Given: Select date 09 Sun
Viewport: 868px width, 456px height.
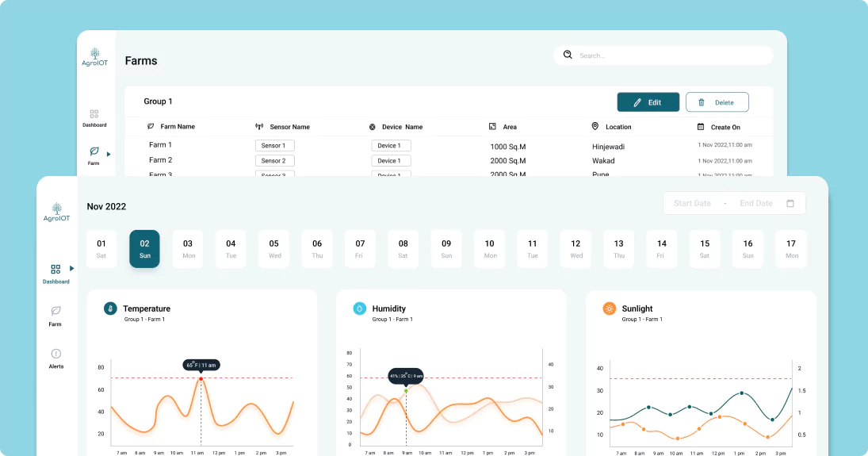Looking at the screenshot, I should click(x=446, y=249).
